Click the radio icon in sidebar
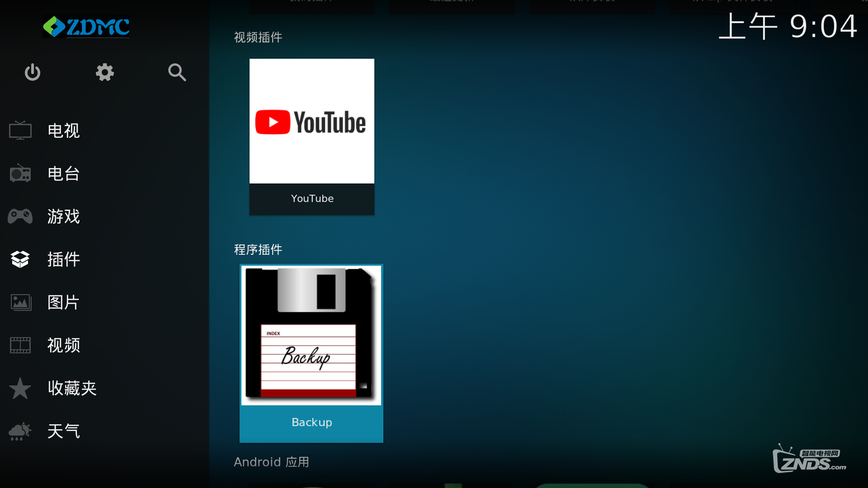This screenshot has height=488, width=868. pyautogui.click(x=20, y=174)
